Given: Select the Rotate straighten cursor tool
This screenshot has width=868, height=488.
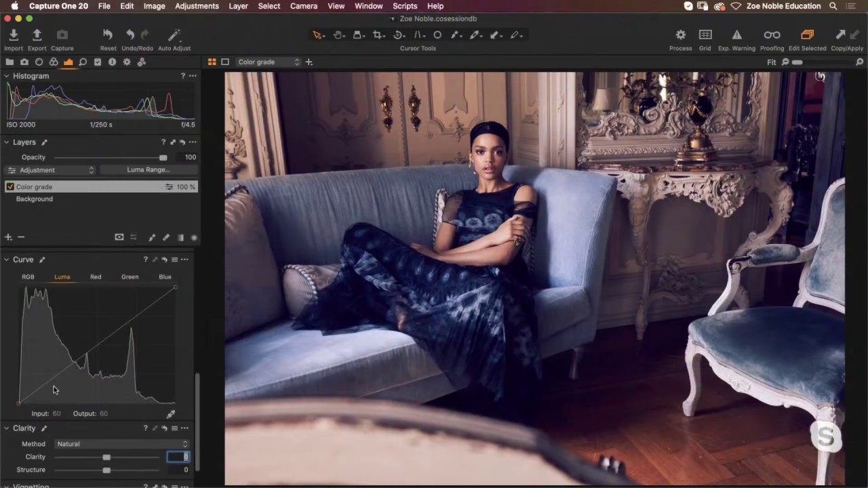Looking at the screenshot, I should (x=398, y=35).
